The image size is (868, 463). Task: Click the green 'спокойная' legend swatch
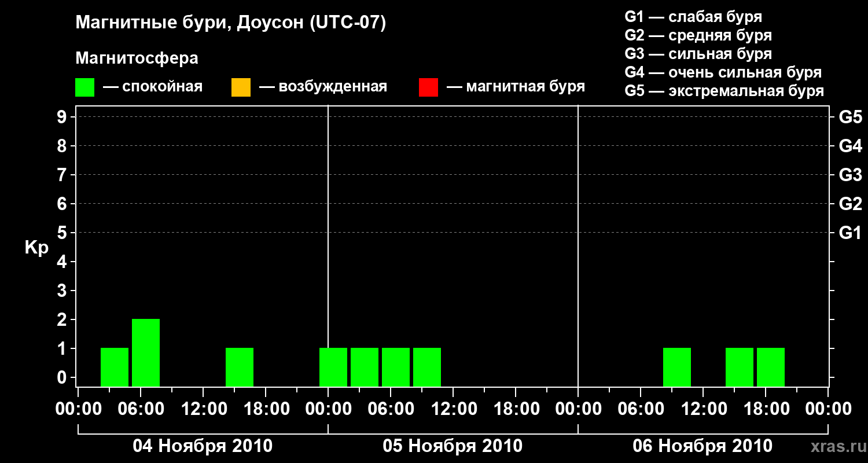84,87
